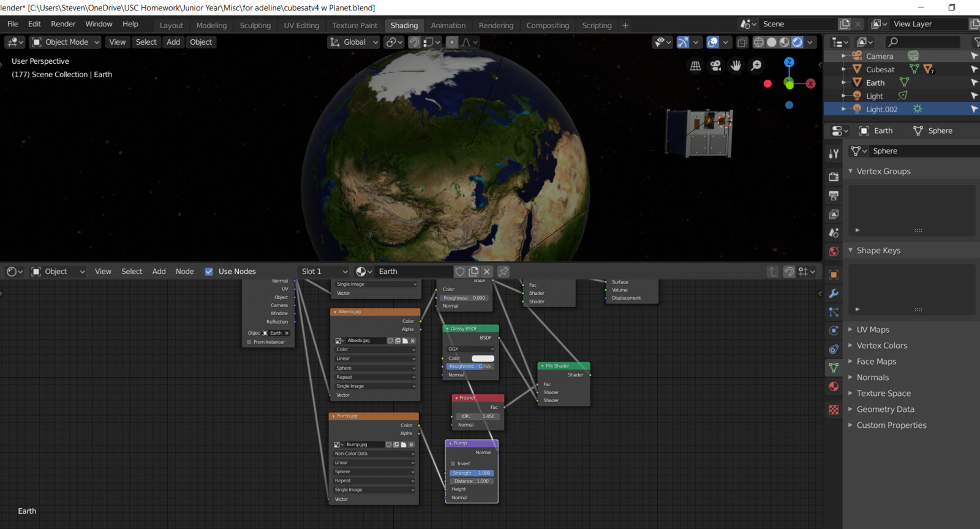The height and width of the screenshot is (529, 980).
Task: Collapse the Vertex Groups panel
Action: pos(883,171)
